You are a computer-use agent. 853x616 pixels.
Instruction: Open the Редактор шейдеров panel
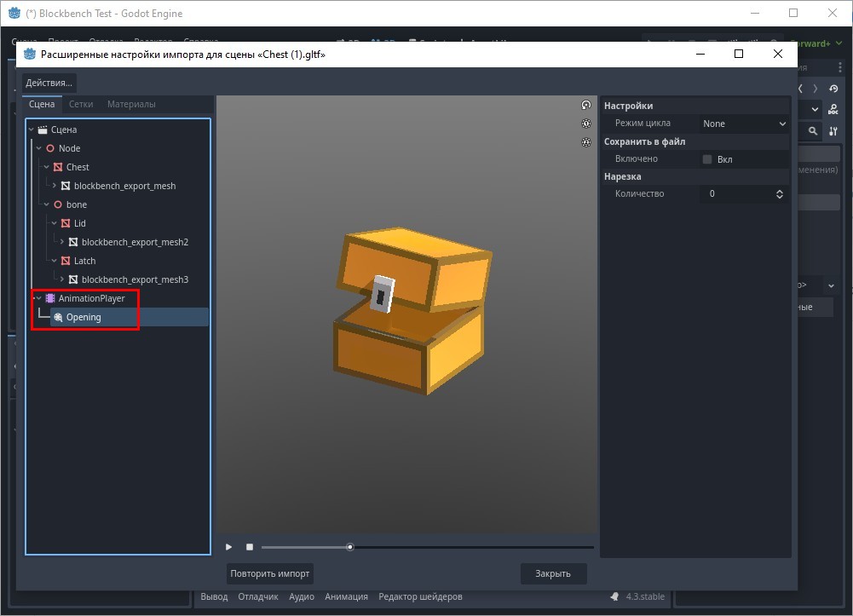[420, 596]
